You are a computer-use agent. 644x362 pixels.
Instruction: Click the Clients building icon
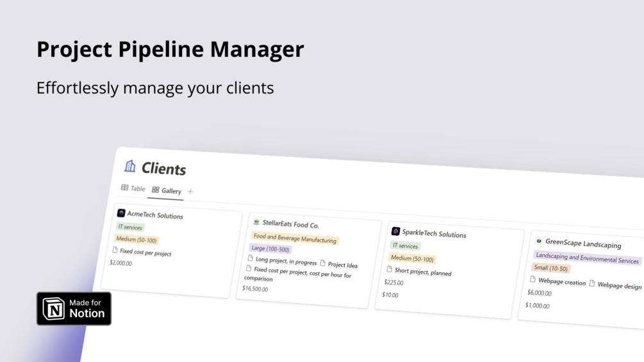pyautogui.click(x=130, y=166)
